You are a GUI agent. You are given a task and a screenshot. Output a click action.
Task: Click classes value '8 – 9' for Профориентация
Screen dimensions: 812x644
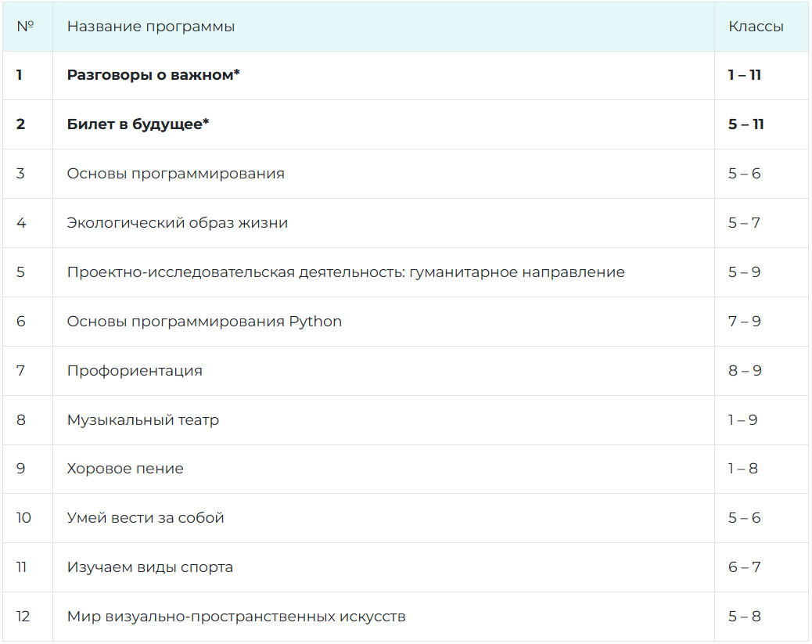[745, 370]
